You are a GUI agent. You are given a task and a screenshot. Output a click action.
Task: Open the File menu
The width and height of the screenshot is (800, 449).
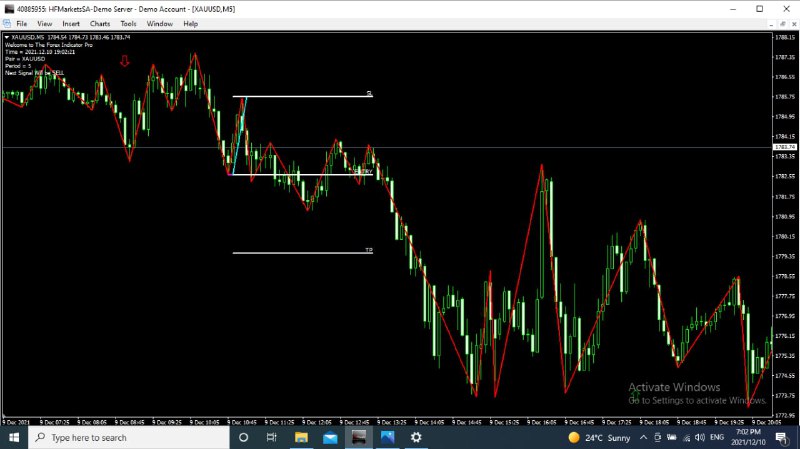(x=21, y=24)
